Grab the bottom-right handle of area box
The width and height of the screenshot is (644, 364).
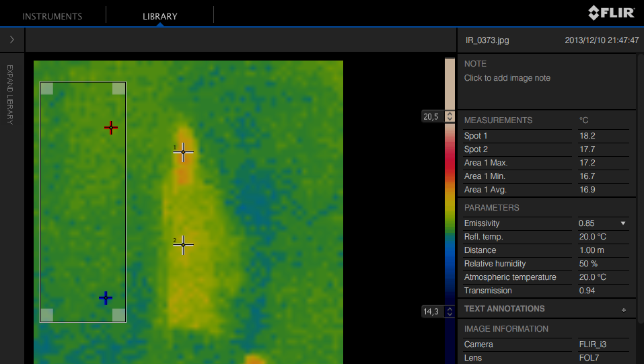point(118,315)
